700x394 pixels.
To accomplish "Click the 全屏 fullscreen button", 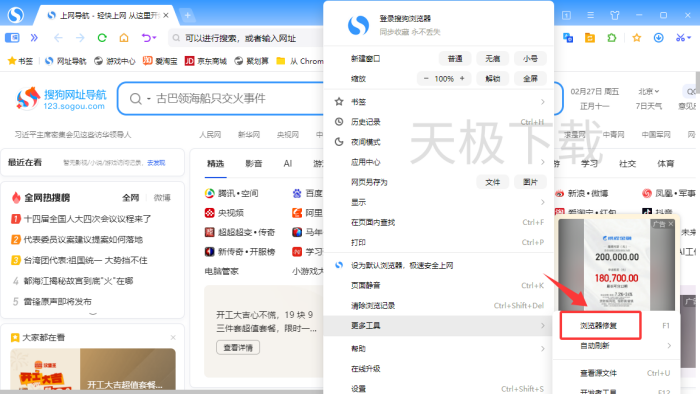I will (x=530, y=79).
